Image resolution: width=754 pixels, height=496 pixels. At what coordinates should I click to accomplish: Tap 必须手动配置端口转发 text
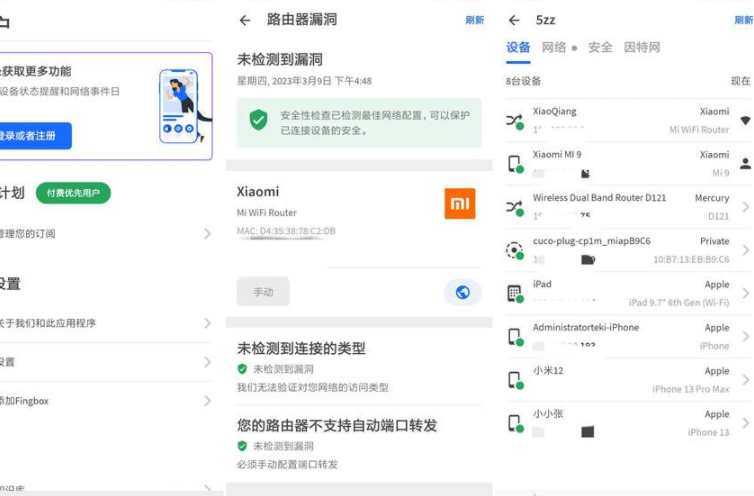click(287, 464)
